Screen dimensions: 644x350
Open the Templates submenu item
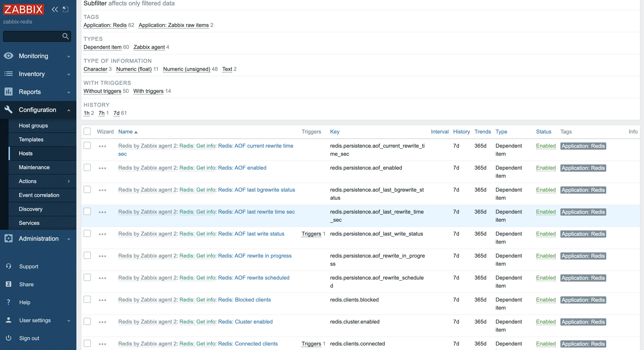click(31, 139)
